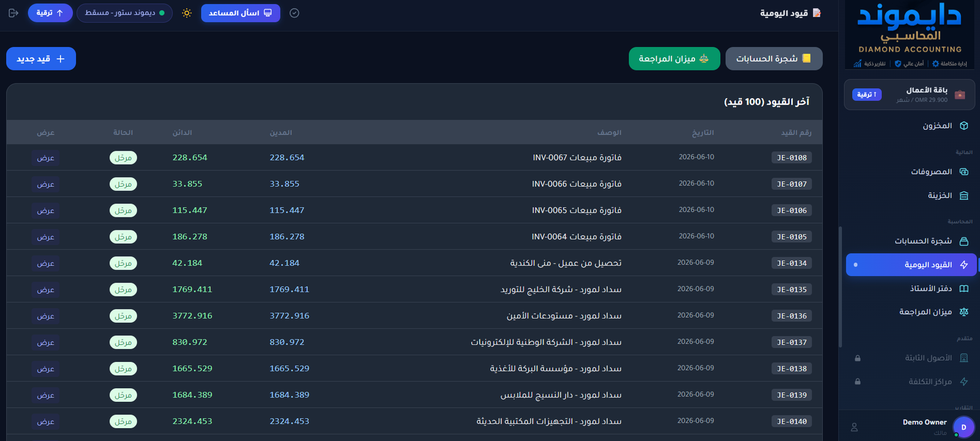Viewport: 980px width, 441px height.
Task: Click the المدين column header
Action: (x=281, y=132)
